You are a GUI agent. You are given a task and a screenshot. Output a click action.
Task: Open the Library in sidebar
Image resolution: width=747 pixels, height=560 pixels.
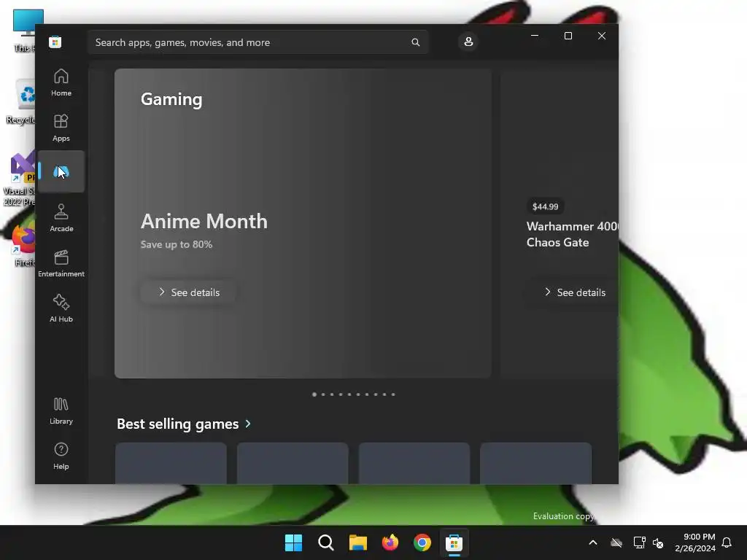[61, 411]
